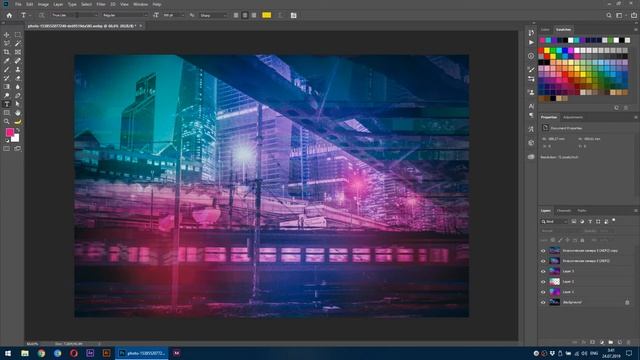Center text in options bar
Image resolution: width=640 pixels, height=360 pixels.
pyautogui.click(x=245, y=15)
